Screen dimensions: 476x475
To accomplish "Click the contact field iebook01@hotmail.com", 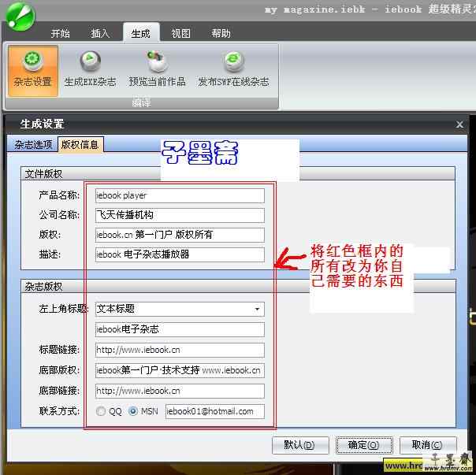I will pyautogui.click(x=214, y=411).
